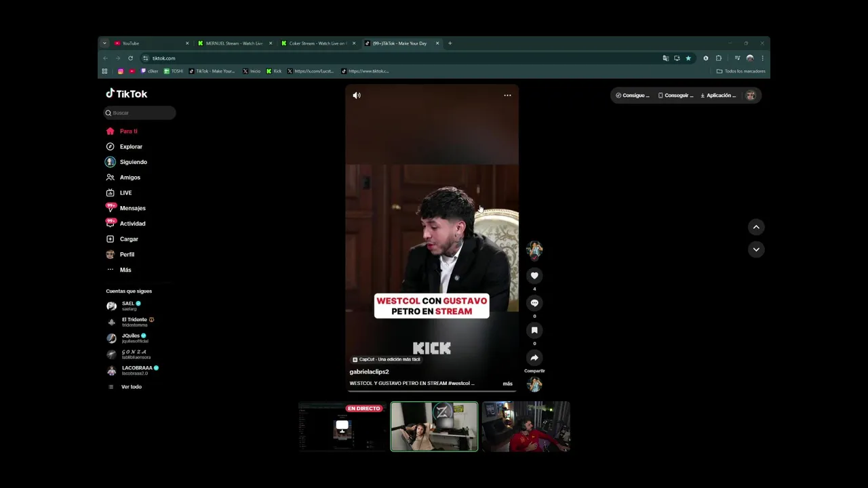The image size is (868, 488).
Task: Click the Consigue... button in the top bar
Action: point(632,96)
